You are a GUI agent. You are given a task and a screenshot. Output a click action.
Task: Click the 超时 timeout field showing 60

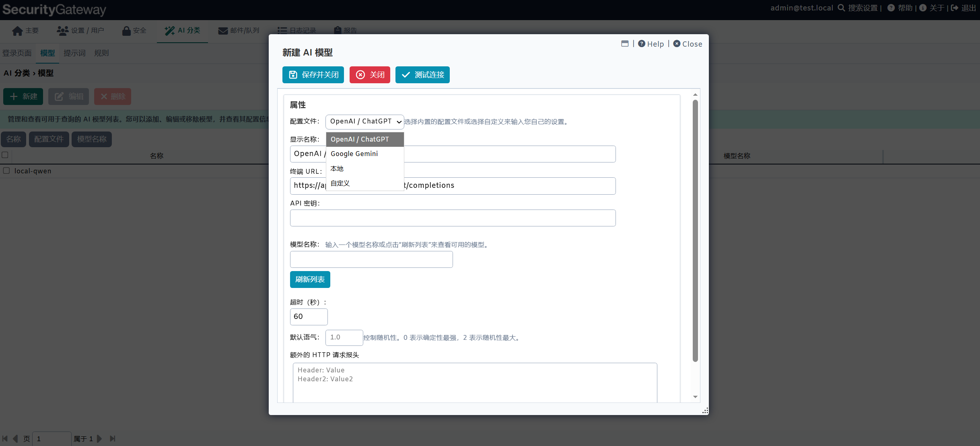(309, 317)
